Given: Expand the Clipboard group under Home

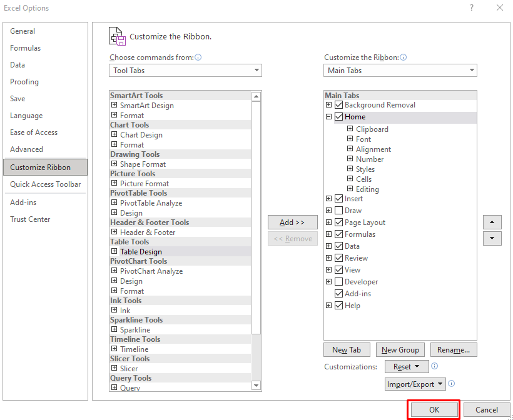Looking at the screenshot, I should [x=350, y=129].
